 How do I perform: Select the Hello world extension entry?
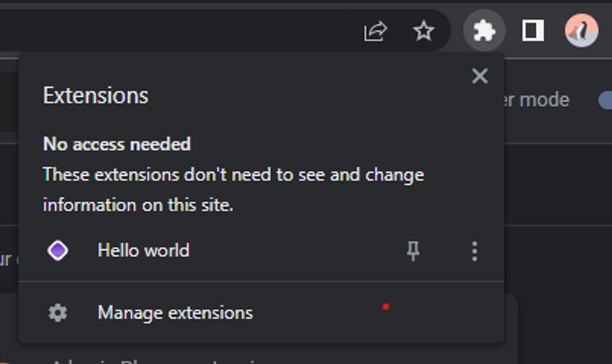coord(143,251)
